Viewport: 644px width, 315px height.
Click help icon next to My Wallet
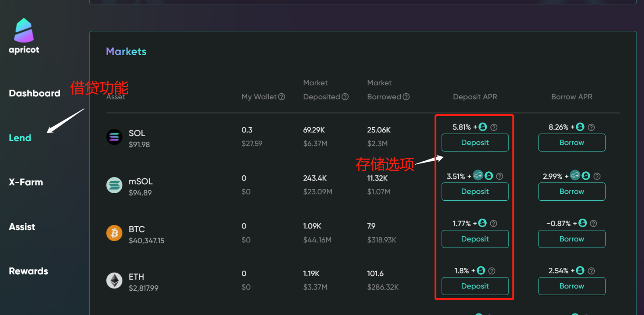click(x=282, y=97)
